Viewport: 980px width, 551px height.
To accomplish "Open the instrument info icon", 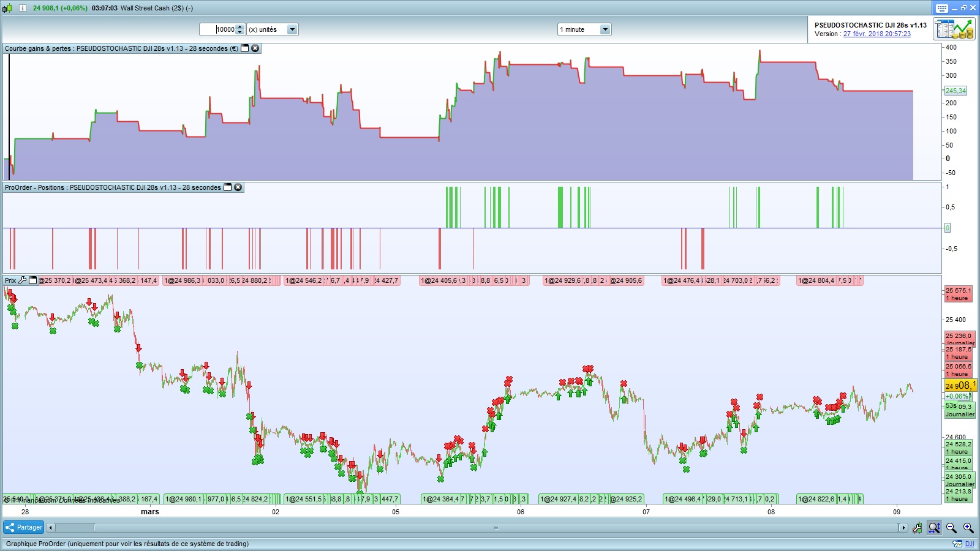I will tap(23, 8).
